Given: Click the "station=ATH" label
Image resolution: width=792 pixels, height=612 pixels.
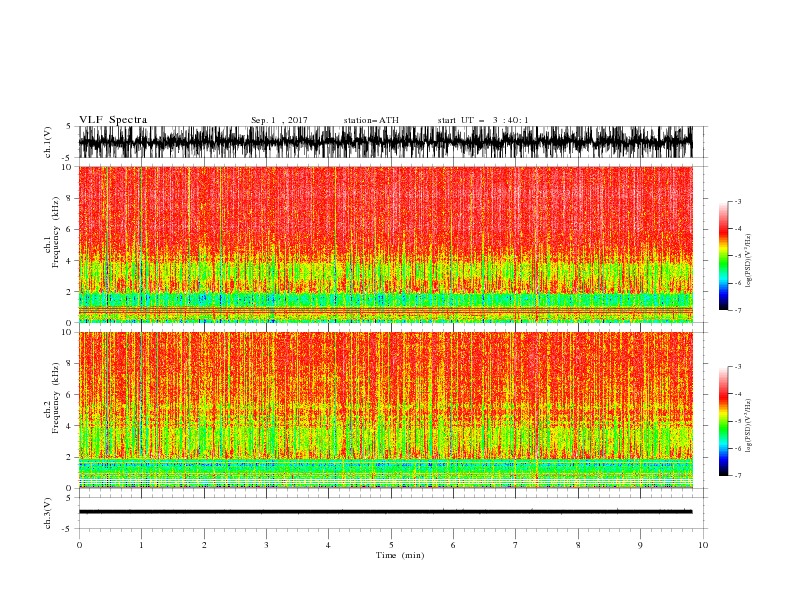Looking at the screenshot, I should click(x=371, y=120).
